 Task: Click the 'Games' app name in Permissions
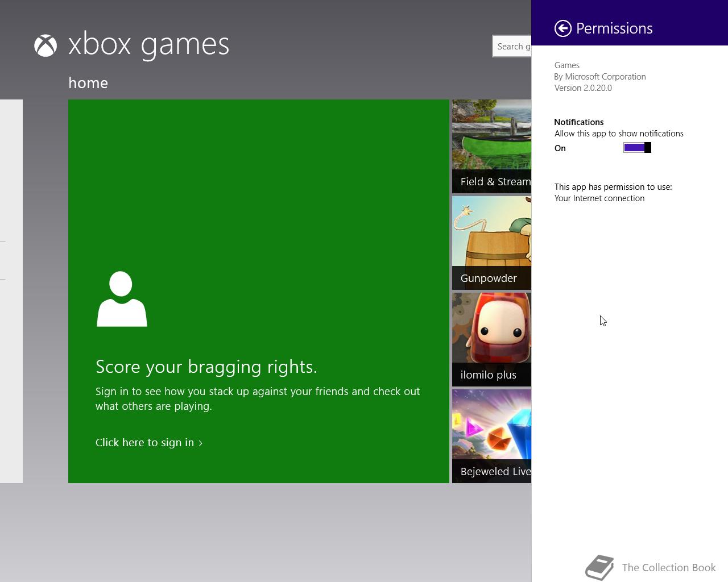pos(567,65)
